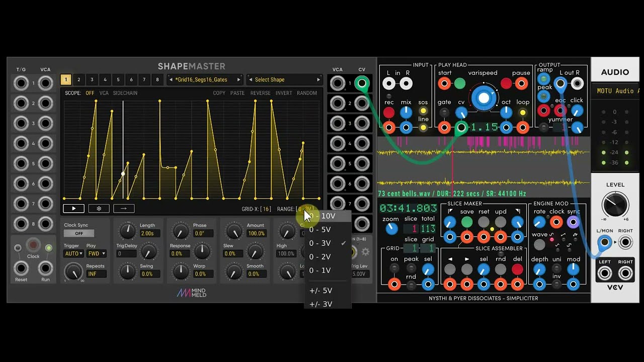The width and height of the screenshot is (644, 362).
Task: Click the Length knob in ShapeMaster
Action: [x=127, y=231]
